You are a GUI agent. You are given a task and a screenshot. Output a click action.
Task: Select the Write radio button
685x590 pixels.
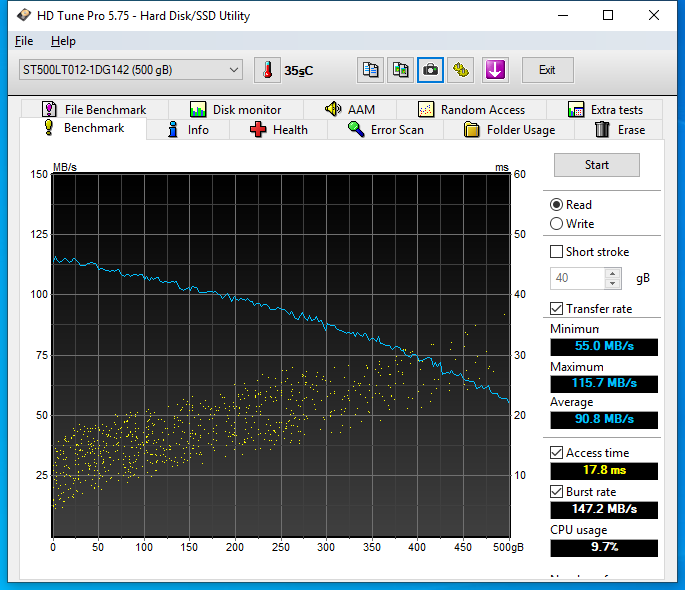557,224
